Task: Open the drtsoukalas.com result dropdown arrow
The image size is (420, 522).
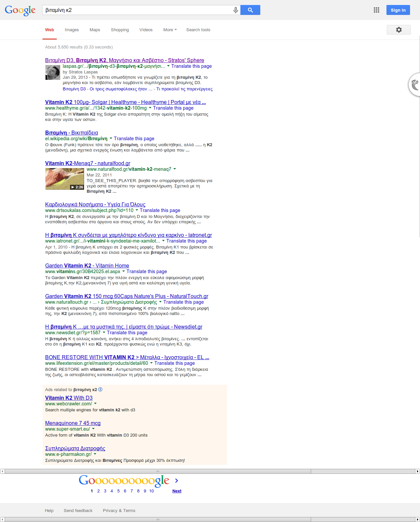Action: 137,210
